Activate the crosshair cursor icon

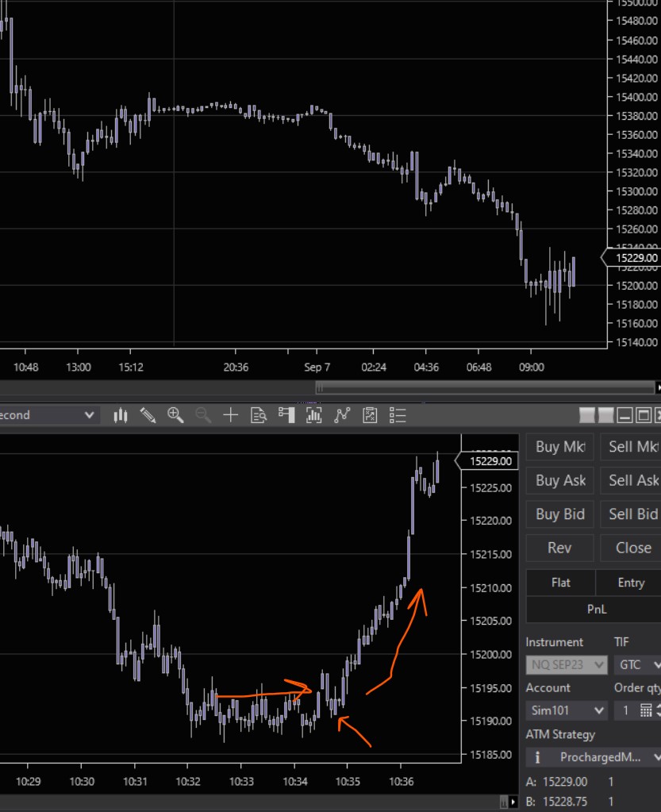pyautogui.click(x=230, y=415)
